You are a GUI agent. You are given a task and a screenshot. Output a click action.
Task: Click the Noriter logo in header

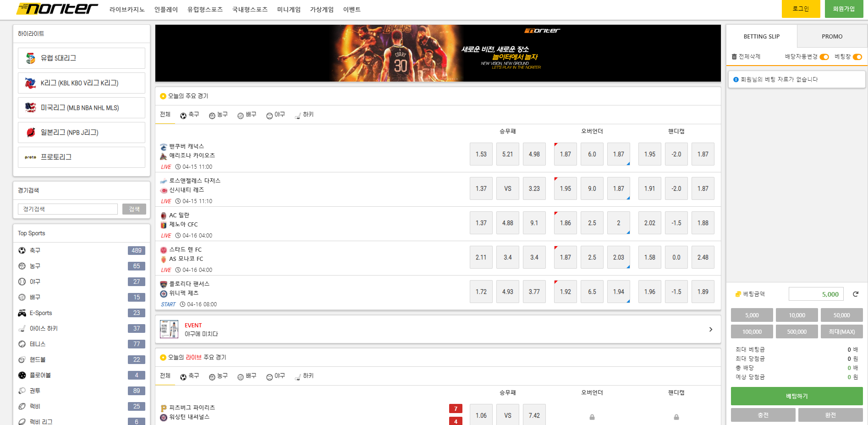(57, 9)
